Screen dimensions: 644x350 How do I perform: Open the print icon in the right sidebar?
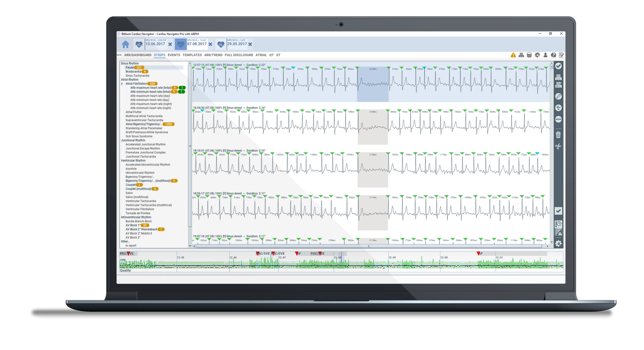click(x=558, y=77)
